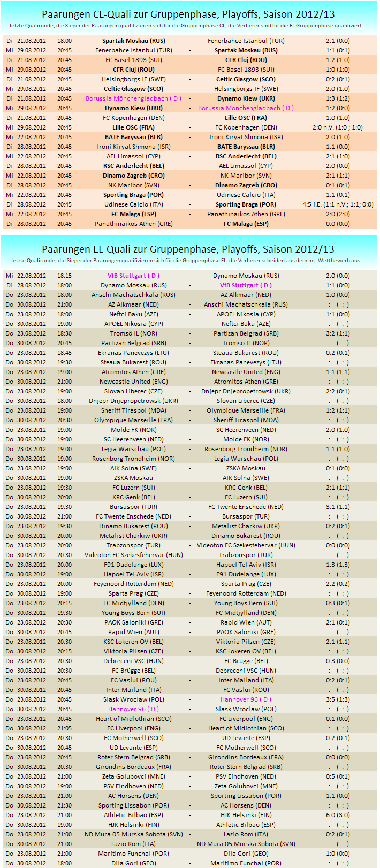Select home team "Heart of Midlothian (SCO)" on 23.08.2012
Screen dimensions: 380x868
[x=134, y=719]
